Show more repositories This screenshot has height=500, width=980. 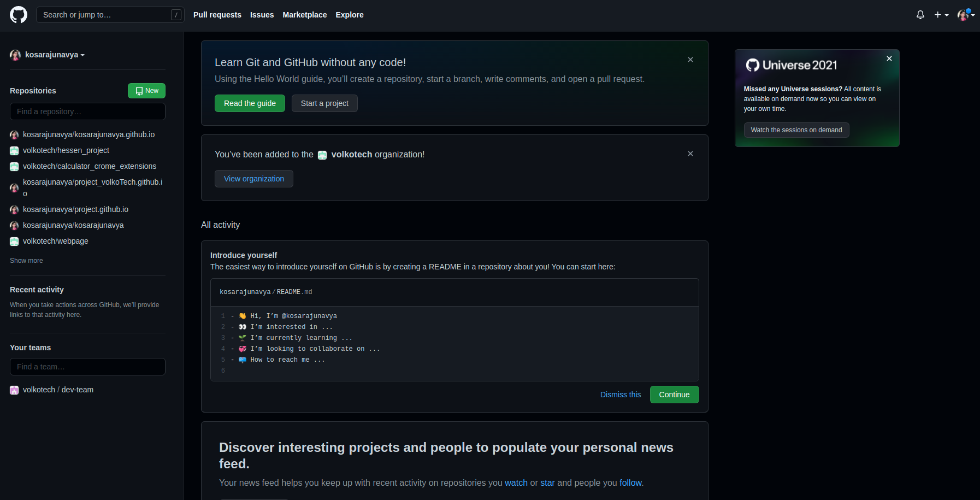[x=26, y=261]
